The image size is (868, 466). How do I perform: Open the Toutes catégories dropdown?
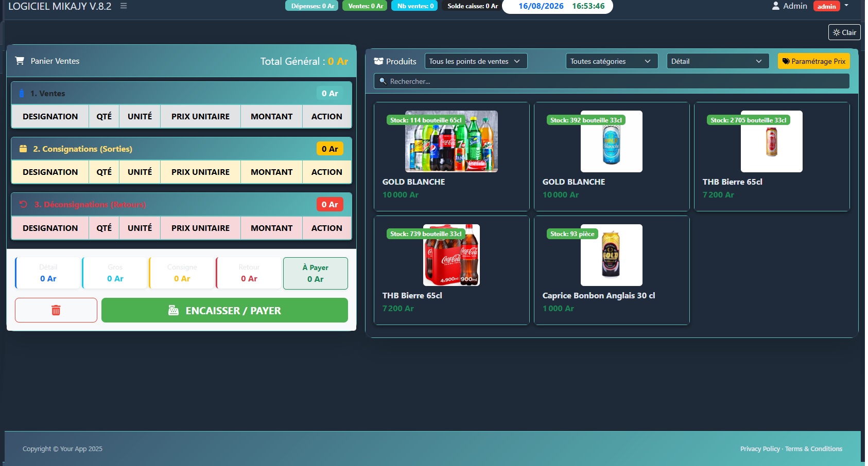[612, 61]
